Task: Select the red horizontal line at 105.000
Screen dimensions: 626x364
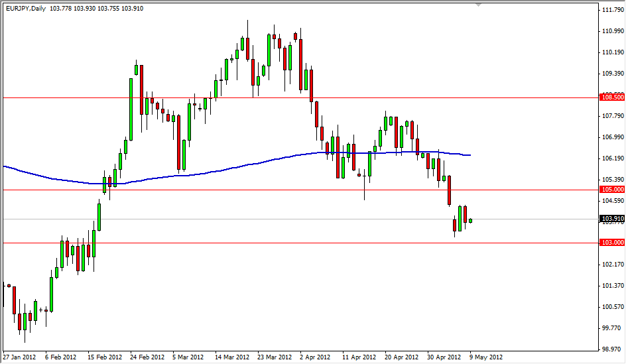Action: coord(265,190)
